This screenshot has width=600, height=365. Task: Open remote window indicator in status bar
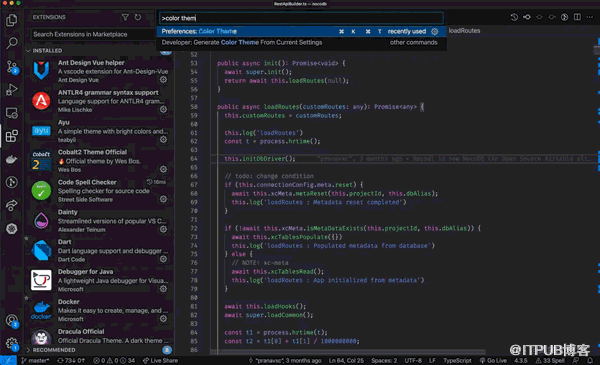click(x=8, y=360)
